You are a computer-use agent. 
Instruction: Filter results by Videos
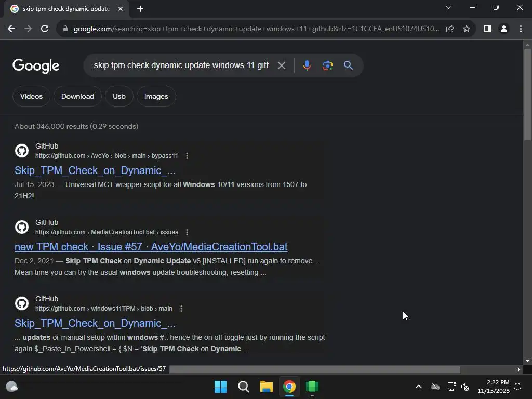(31, 96)
